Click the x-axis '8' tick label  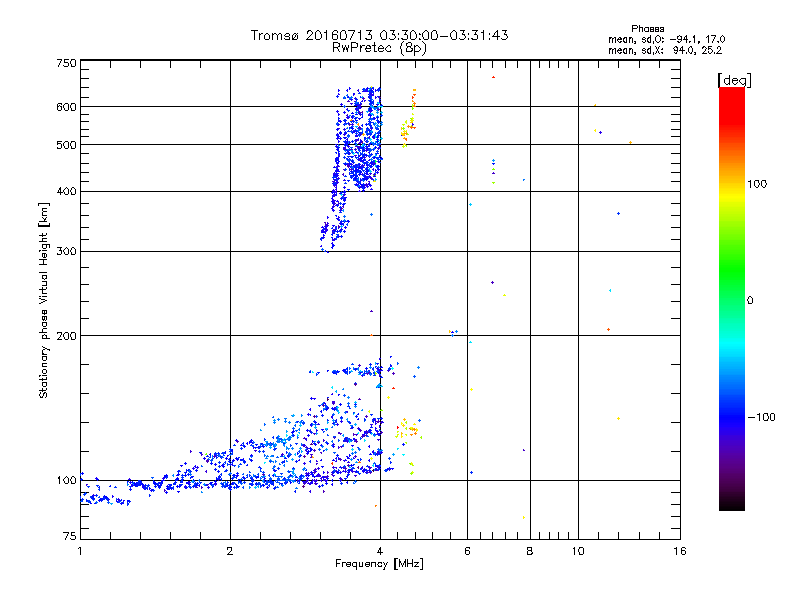(530, 551)
